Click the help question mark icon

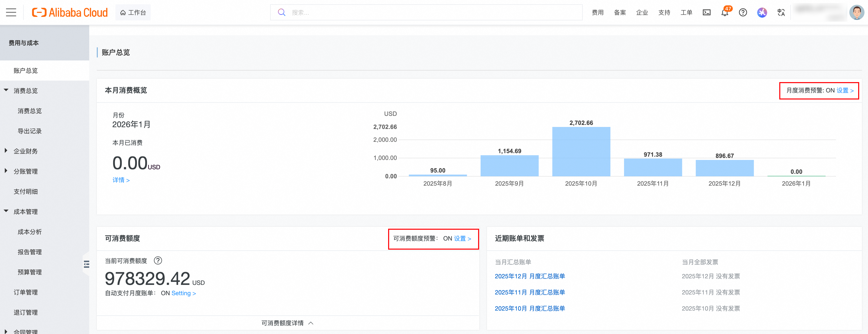[743, 12]
